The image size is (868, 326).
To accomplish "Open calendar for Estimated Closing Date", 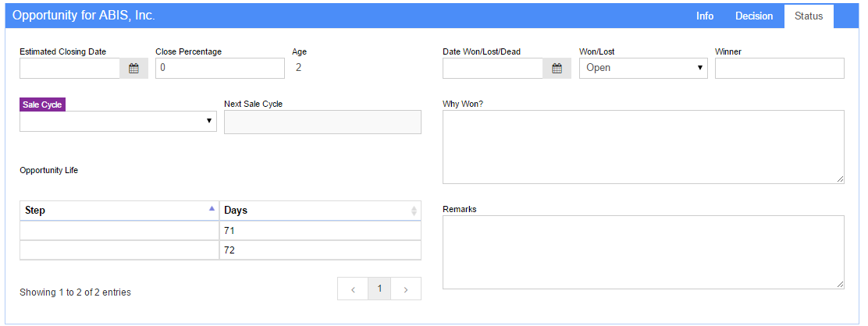I will click(x=133, y=69).
